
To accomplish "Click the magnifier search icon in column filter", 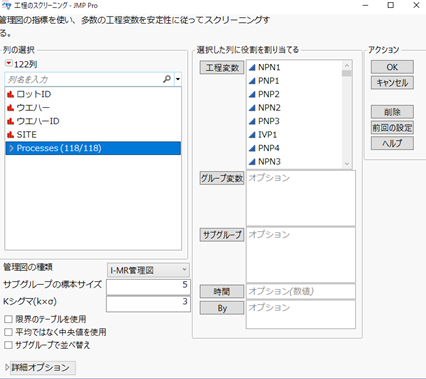I will click(x=167, y=79).
